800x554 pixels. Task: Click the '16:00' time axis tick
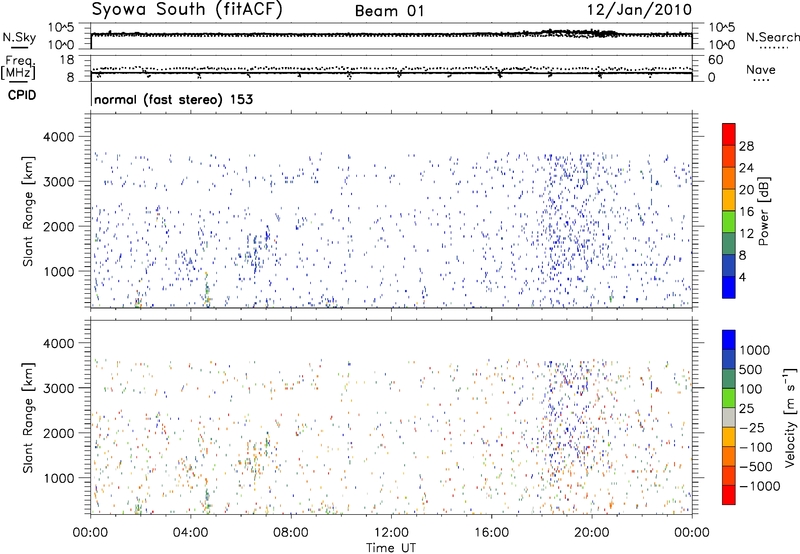pyautogui.click(x=491, y=533)
